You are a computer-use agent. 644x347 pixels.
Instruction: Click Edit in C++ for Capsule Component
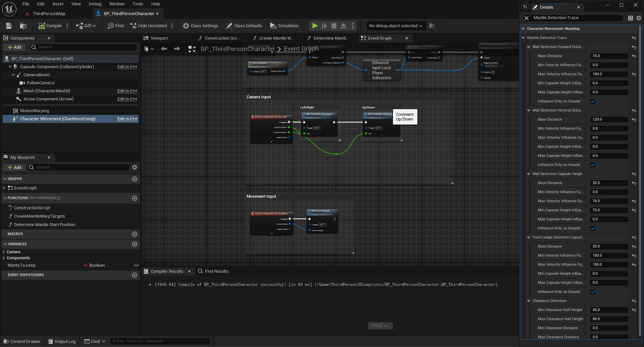pyautogui.click(x=127, y=67)
